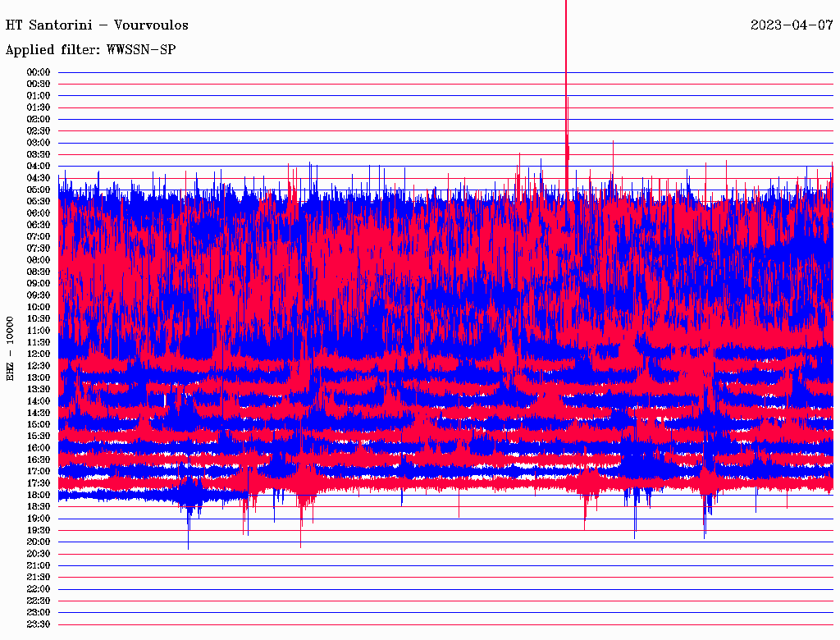
Task: Click the 19:00 time label
Action: point(39,519)
